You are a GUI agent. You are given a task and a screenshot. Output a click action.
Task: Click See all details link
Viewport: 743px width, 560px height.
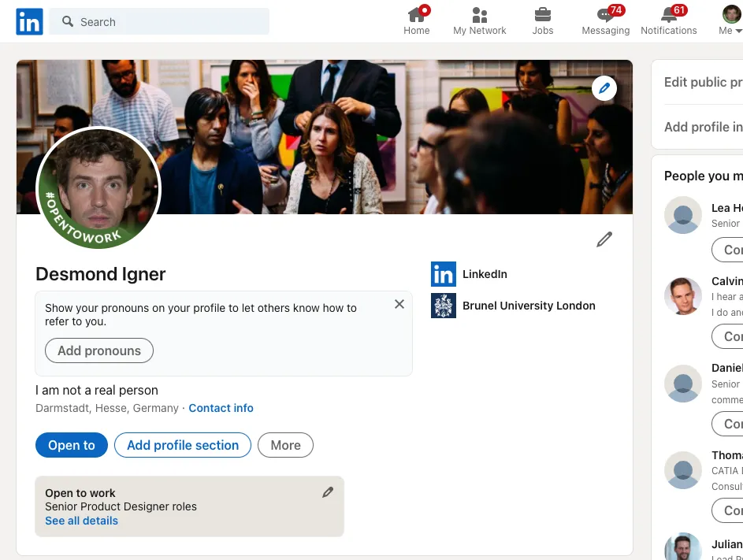coord(81,521)
